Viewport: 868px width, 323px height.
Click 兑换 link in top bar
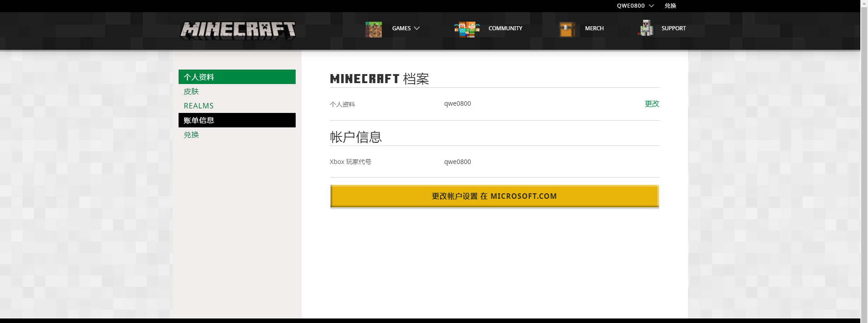point(670,6)
